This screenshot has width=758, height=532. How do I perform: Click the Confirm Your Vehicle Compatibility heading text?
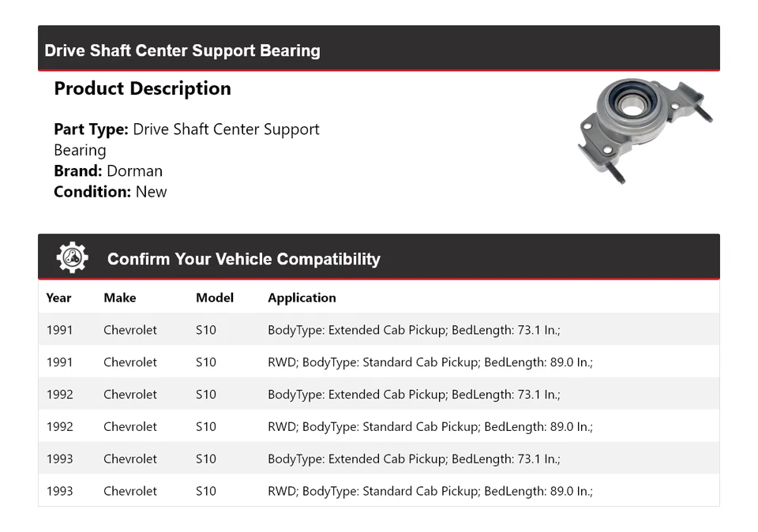click(243, 259)
